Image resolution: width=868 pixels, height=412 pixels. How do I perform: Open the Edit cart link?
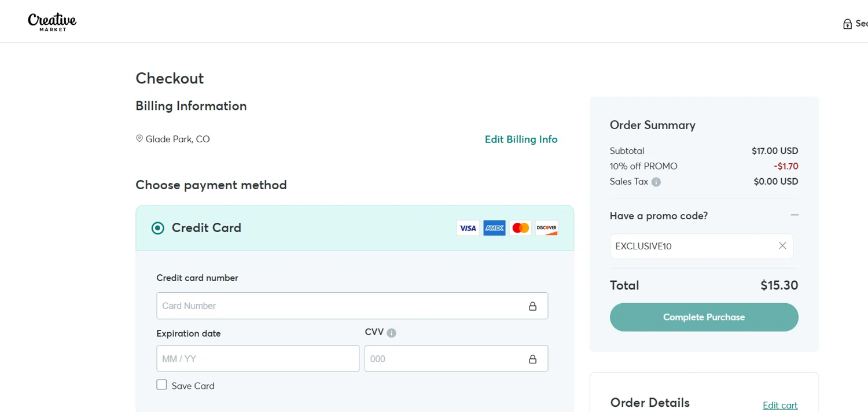(780, 405)
